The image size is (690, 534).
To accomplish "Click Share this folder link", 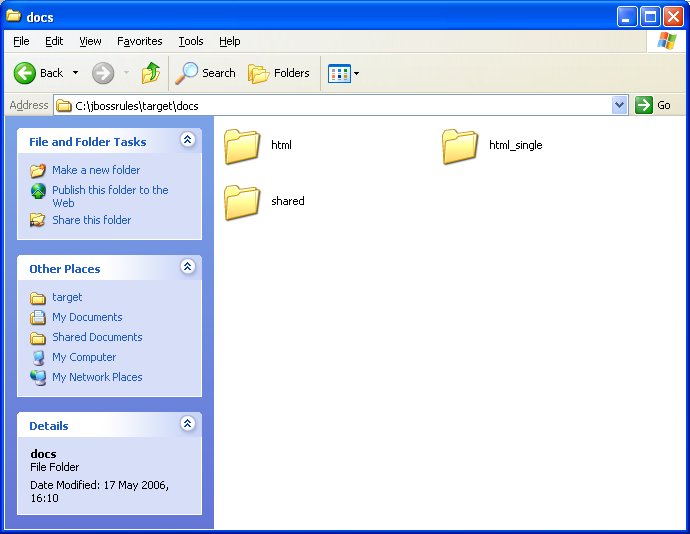I will click(x=92, y=220).
